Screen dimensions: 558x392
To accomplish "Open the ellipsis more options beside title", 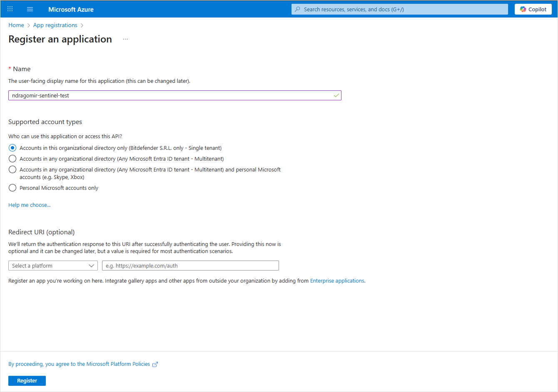I will pyautogui.click(x=125, y=39).
